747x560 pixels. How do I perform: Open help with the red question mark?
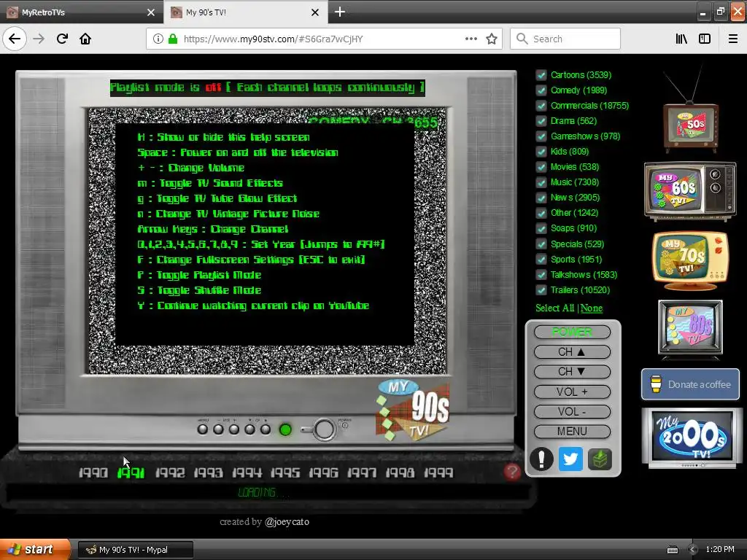pyautogui.click(x=512, y=472)
